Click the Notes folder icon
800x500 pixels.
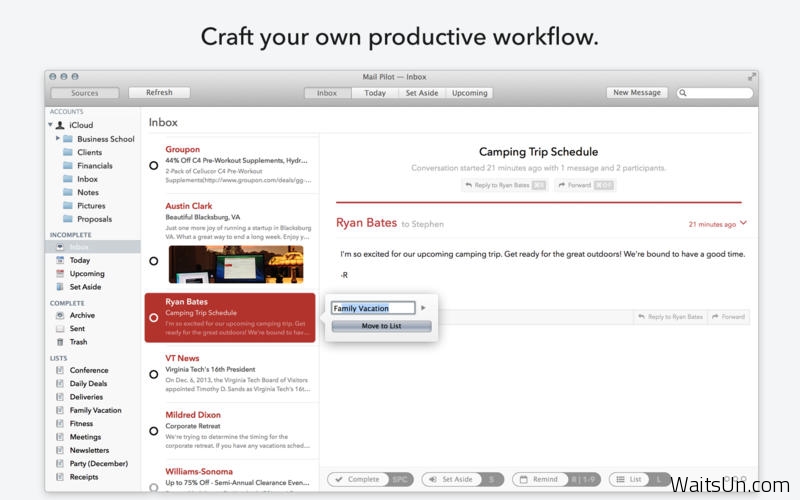(68, 192)
